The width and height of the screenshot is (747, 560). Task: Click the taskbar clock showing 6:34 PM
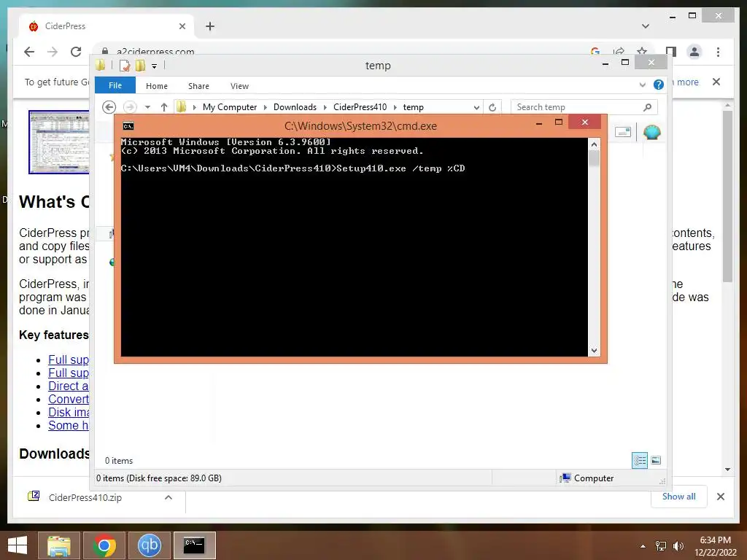pyautogui.click(x=715, y=546)
